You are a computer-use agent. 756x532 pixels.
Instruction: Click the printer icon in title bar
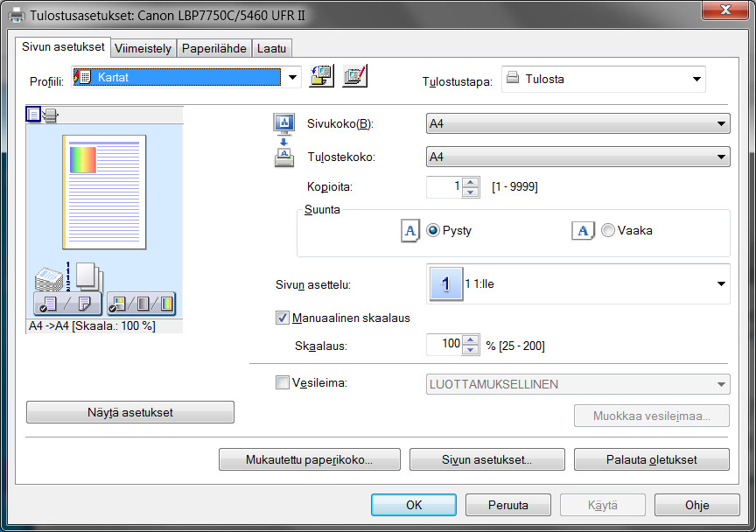coord(17,15)
